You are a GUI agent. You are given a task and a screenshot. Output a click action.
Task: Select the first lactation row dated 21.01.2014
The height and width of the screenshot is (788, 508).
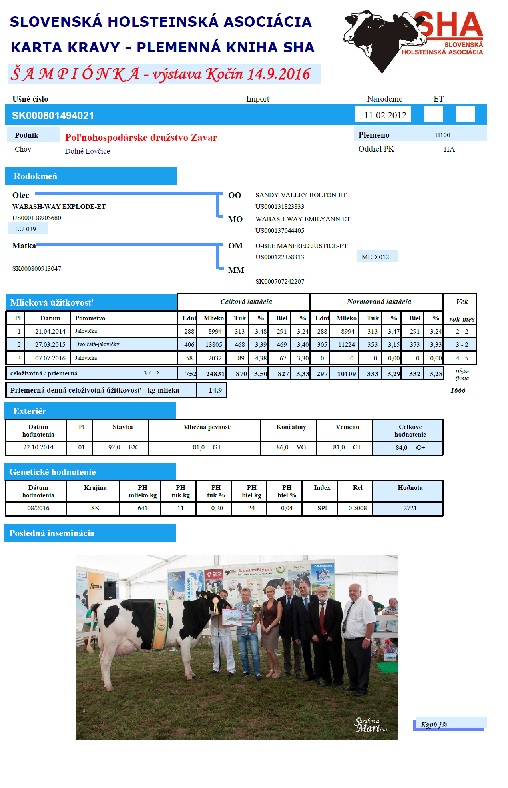(x=241, y=331)
